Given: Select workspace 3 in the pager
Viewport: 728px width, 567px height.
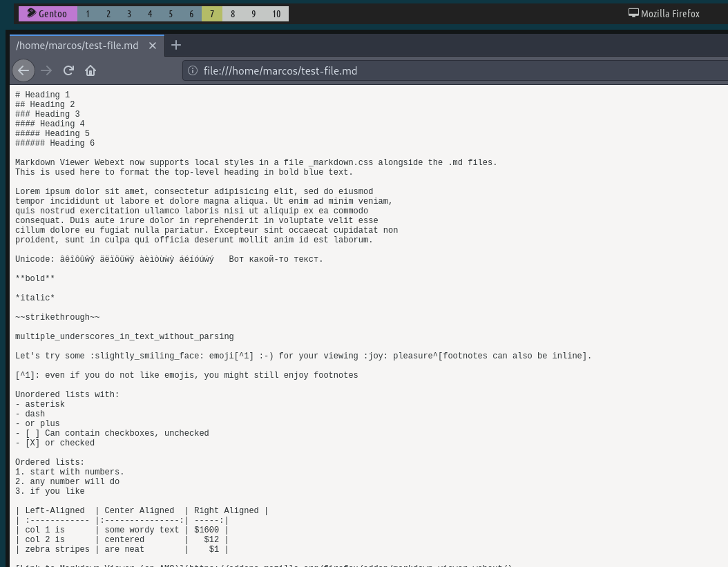Looking at the screenshot, I should [x=129, y=14].
